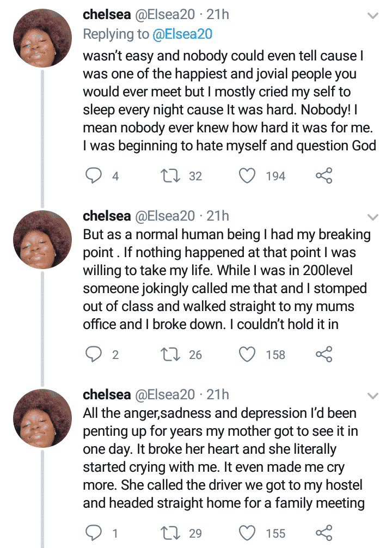Viewport: 392px width, 548px height.
Task: Share the second tweet
Action: pos(323,354)
